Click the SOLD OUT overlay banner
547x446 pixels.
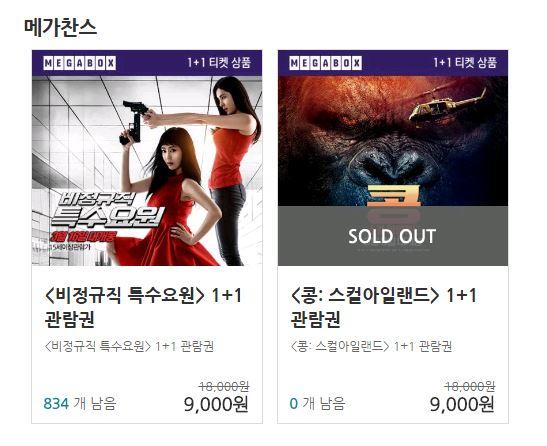point(393,236)
